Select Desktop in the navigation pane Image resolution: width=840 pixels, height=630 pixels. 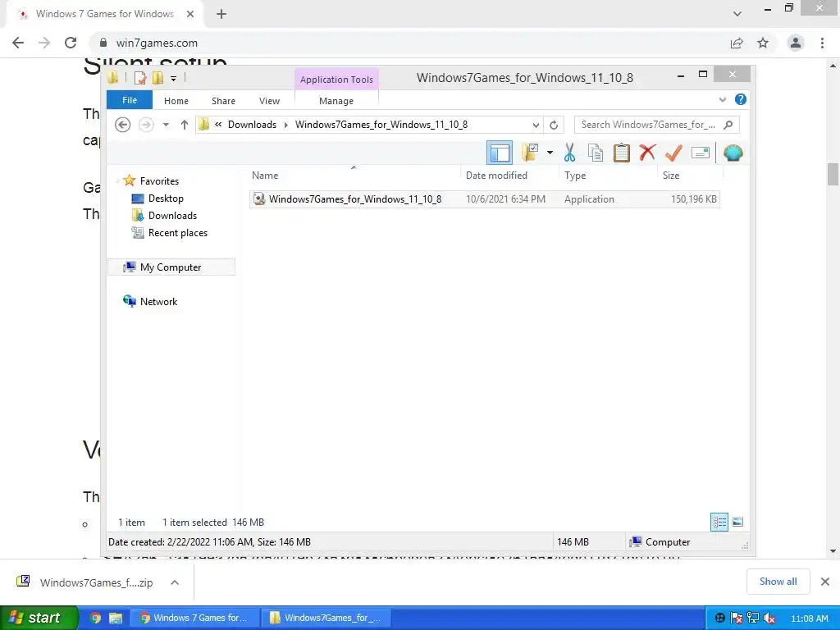point(166,199)
